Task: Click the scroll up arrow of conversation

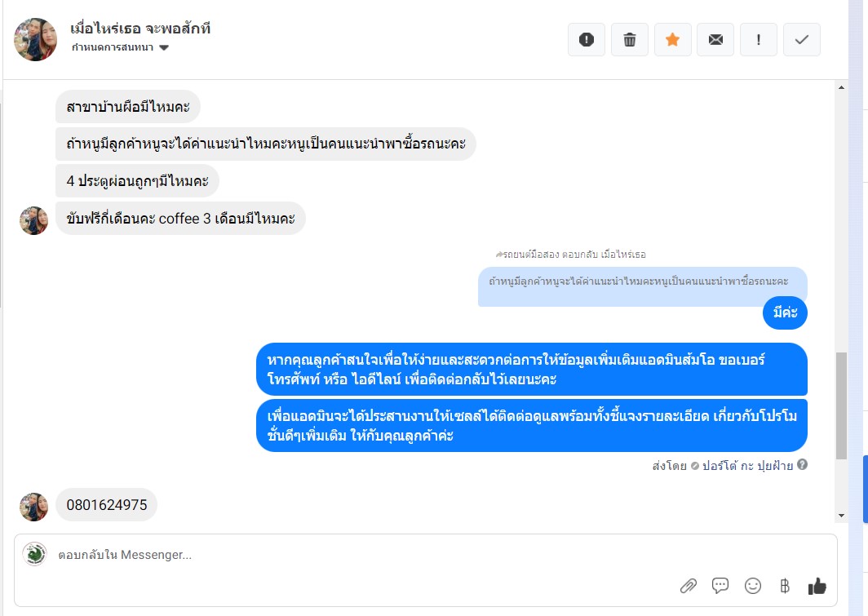Action: coord(841,87)
